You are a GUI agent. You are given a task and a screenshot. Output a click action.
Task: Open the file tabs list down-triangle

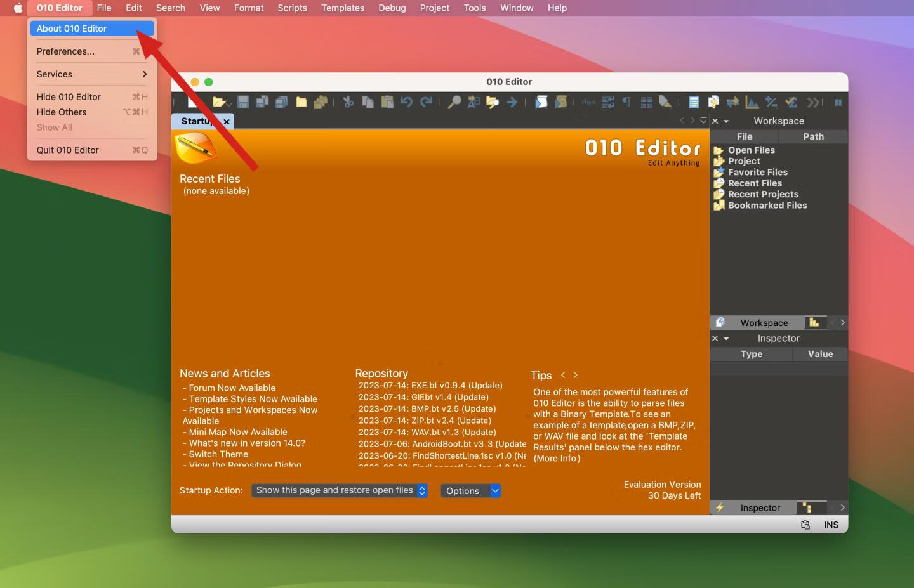703,121
